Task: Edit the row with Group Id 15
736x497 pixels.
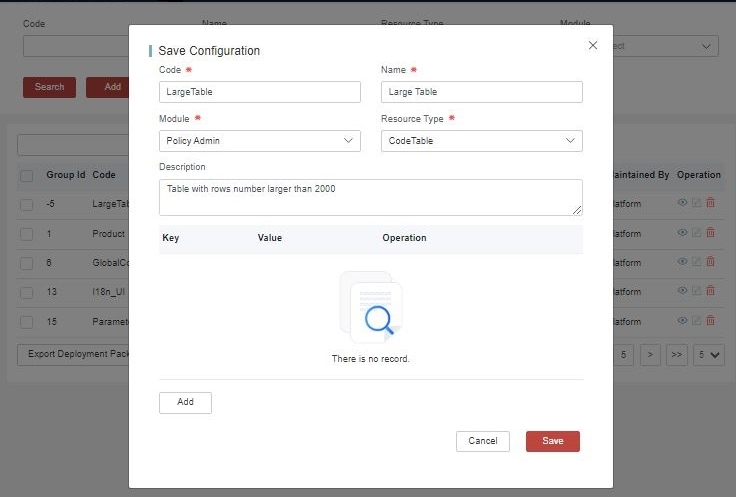Action: tap(696, 321)
